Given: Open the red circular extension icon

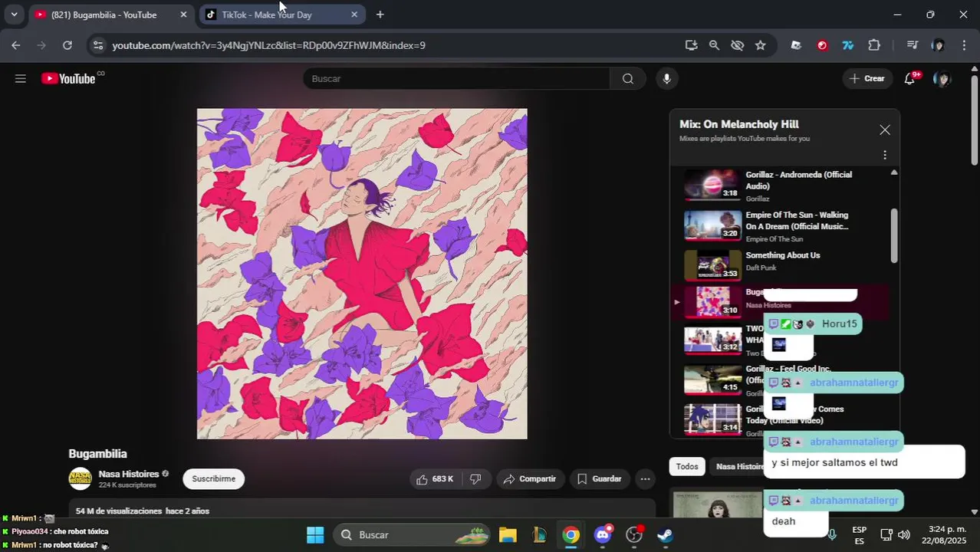Looking at the screenshot, I should coord(822,45).
